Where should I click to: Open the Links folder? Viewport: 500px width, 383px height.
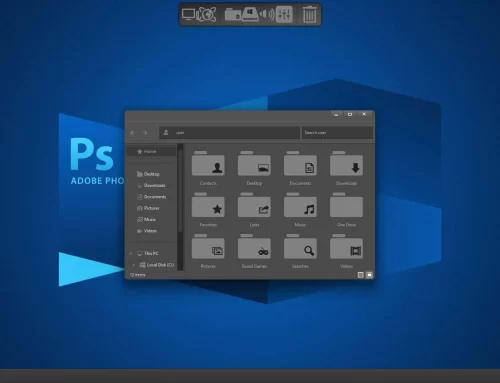click(254, 209)
